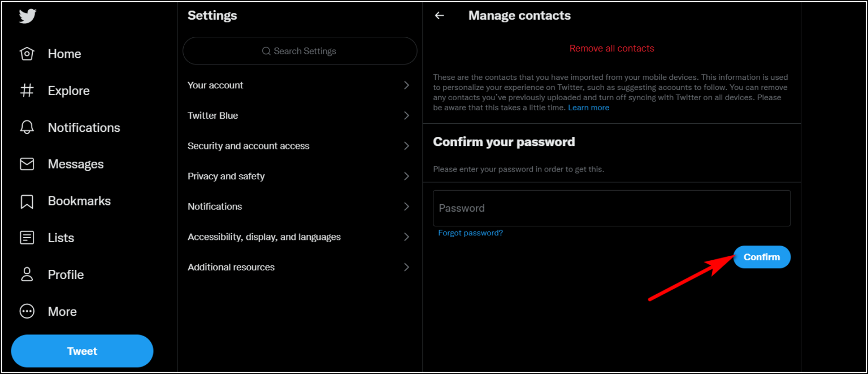
Task: Open Lists via the list icon
Action: click(27, 238)
